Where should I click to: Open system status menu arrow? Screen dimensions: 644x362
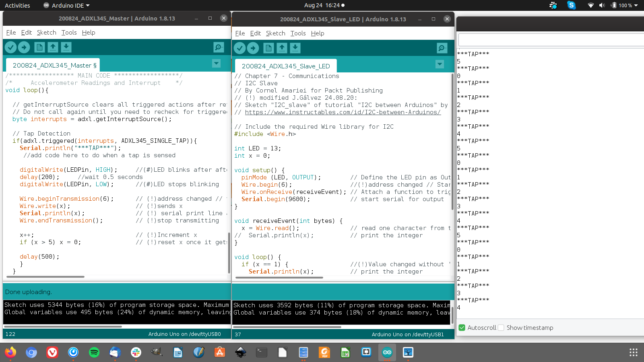636,5
